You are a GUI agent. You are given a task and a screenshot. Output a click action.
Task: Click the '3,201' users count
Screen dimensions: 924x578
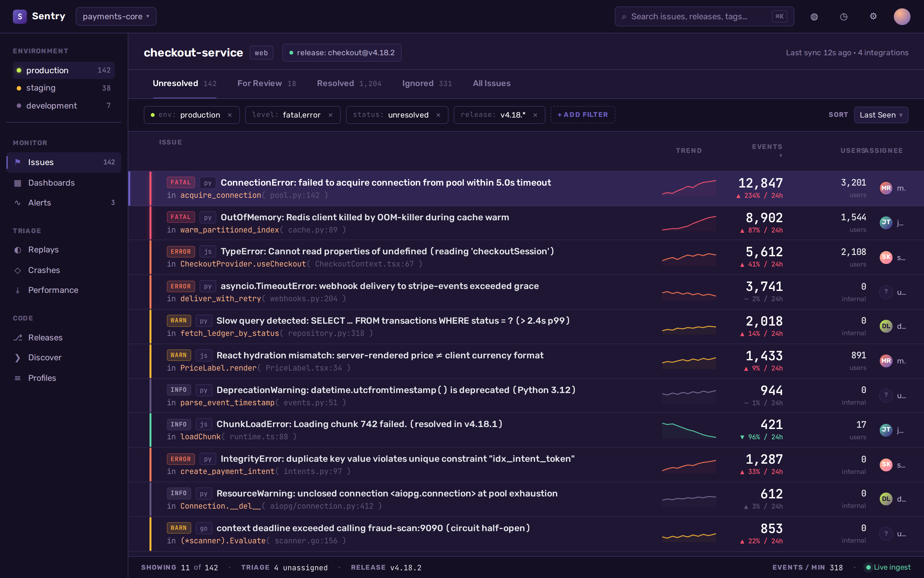coord(853,183)
